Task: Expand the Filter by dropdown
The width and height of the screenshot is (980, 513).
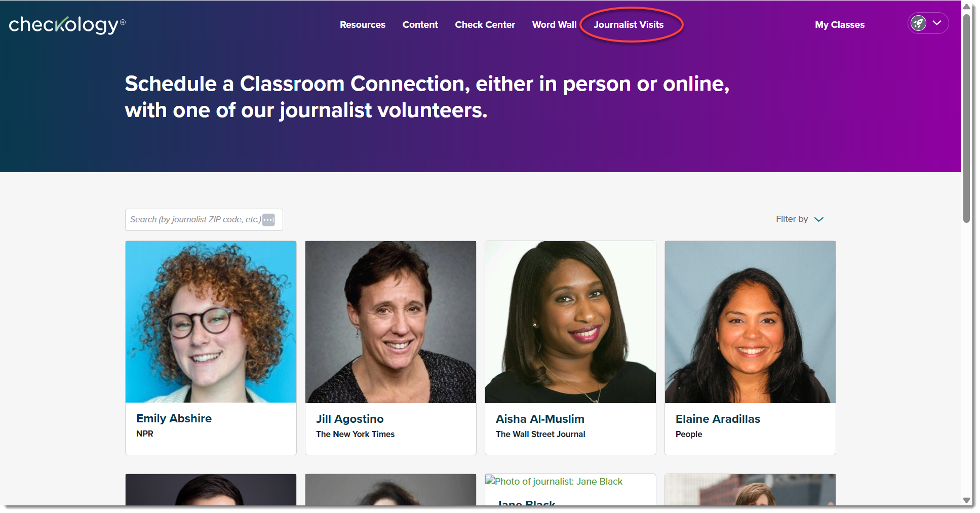Action: click(800, 219)
